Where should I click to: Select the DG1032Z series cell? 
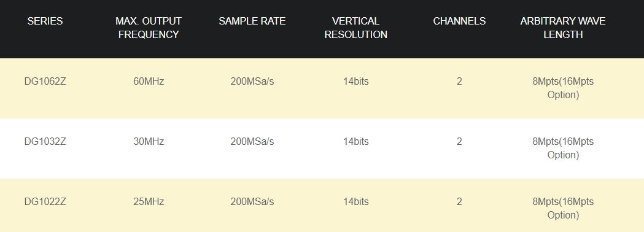(x=45, y=141)
